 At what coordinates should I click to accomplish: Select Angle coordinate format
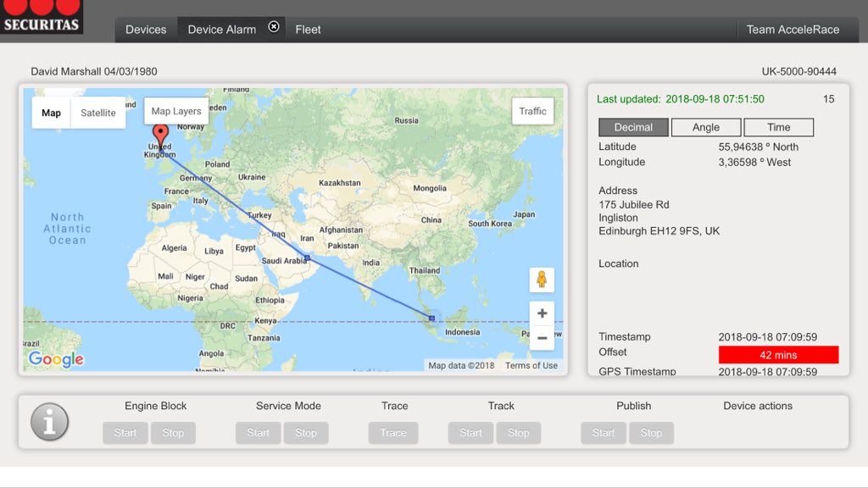(706, 127)
